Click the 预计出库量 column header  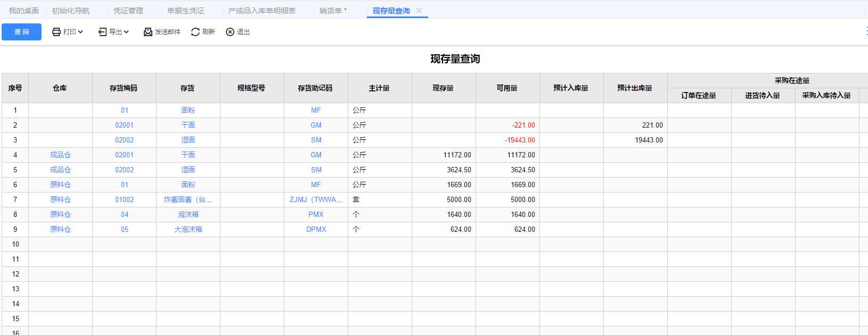[x=635, y=88]
